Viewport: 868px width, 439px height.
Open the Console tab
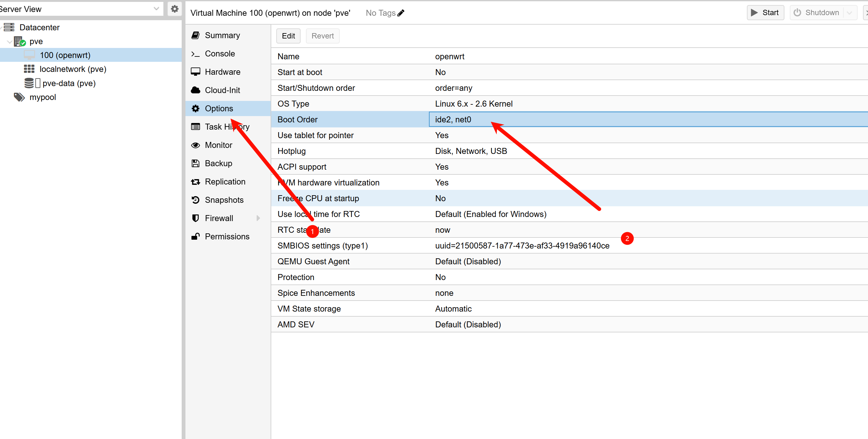point(219,54)
